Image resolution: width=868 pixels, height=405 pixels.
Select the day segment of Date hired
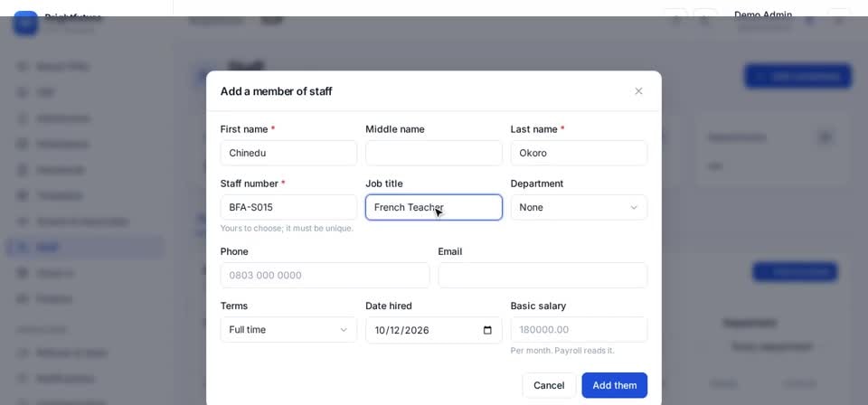tap(395, 330)
